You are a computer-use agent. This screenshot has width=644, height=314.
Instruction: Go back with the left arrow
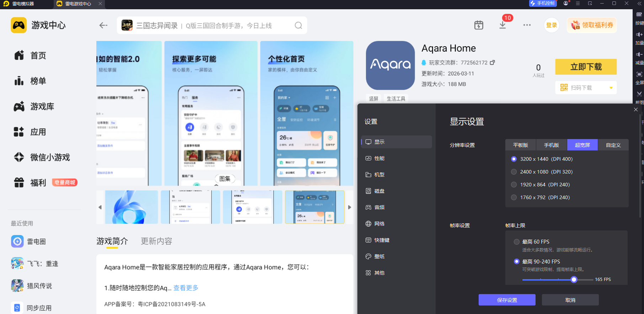(x=103, y=25)
